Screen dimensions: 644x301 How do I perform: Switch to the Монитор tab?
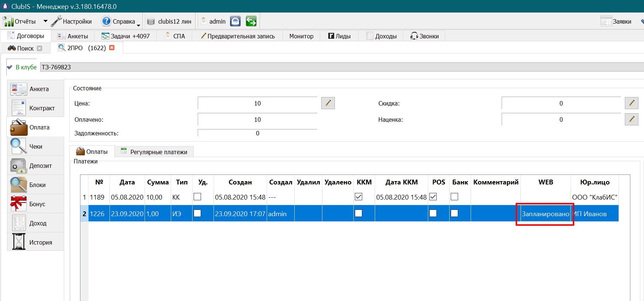click(301, 36)
